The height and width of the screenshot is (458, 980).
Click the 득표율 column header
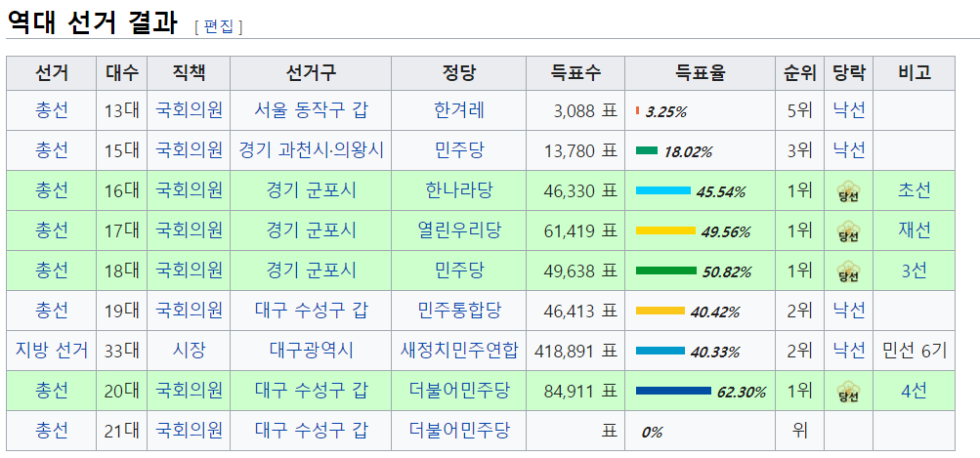click(x=700, y=73)
